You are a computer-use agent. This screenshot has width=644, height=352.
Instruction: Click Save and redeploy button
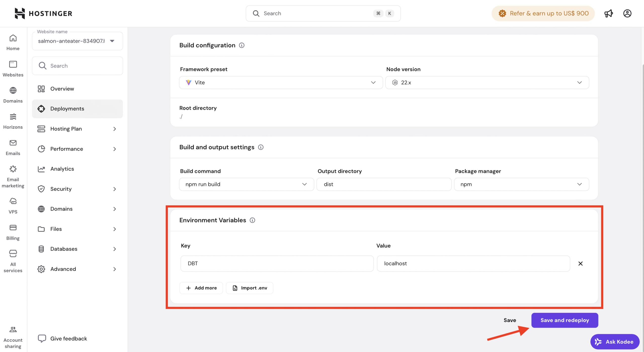tap(565, 320)
